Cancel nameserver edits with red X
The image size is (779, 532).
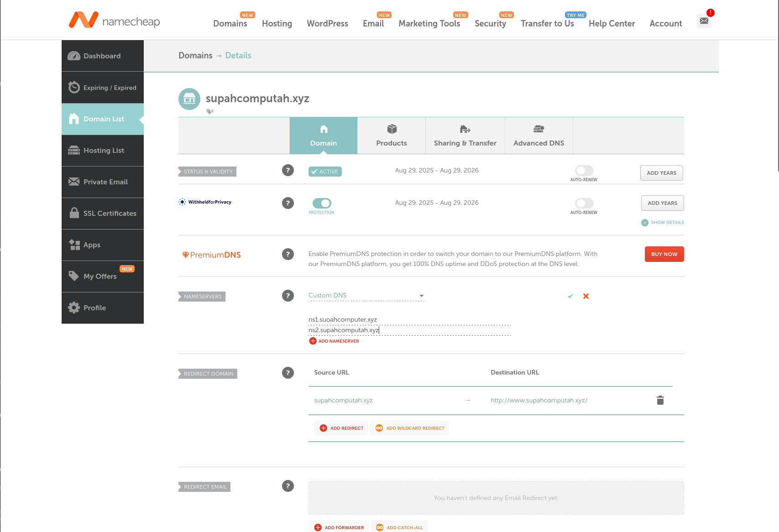pos(586,296)
